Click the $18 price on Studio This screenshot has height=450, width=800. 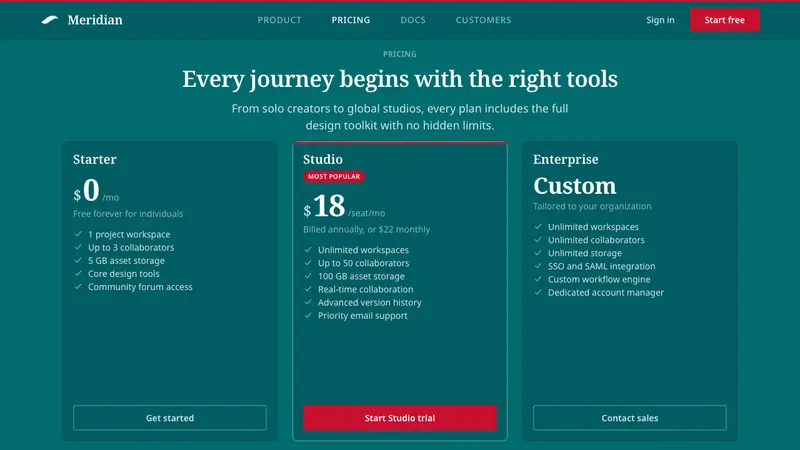click(x=324, y=207)
